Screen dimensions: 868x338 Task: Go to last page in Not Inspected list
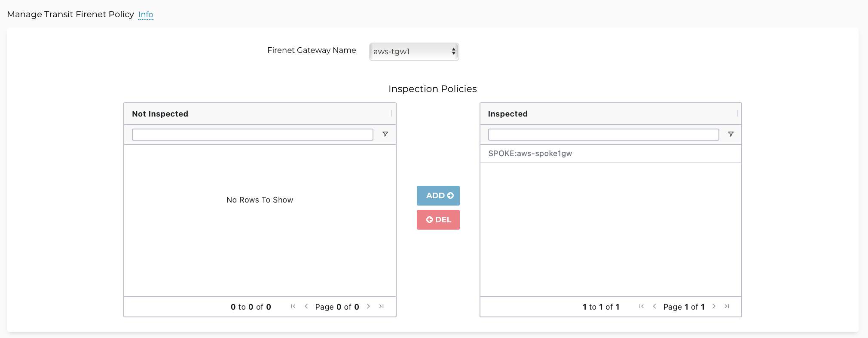pos(381,306)
